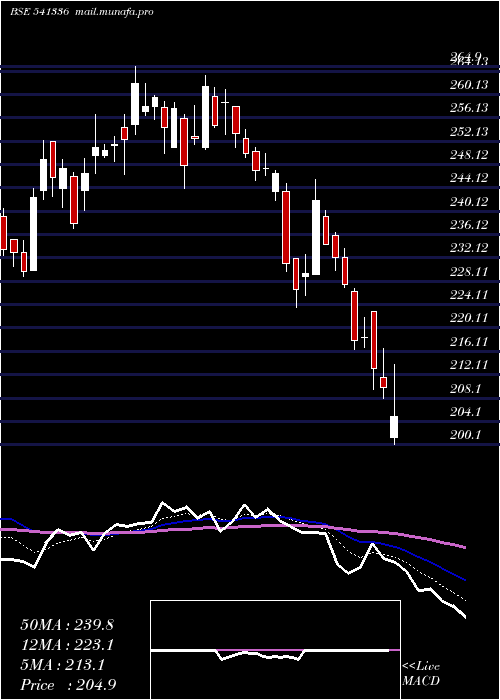Select the 208.1 price level label

tap(465, 388)
